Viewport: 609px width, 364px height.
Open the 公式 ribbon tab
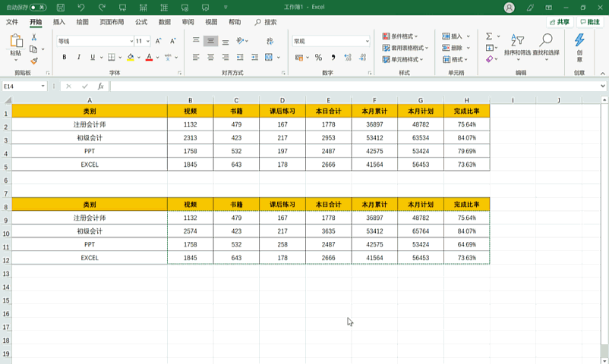click(x=141, y=22)
